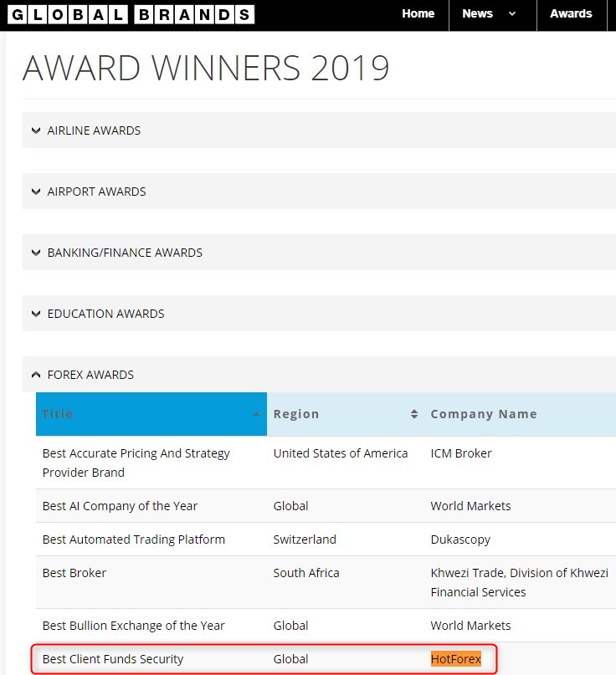Select the Best Automated Trading Platform row
The height and width of the screenshot is (675, 616).
134,539
